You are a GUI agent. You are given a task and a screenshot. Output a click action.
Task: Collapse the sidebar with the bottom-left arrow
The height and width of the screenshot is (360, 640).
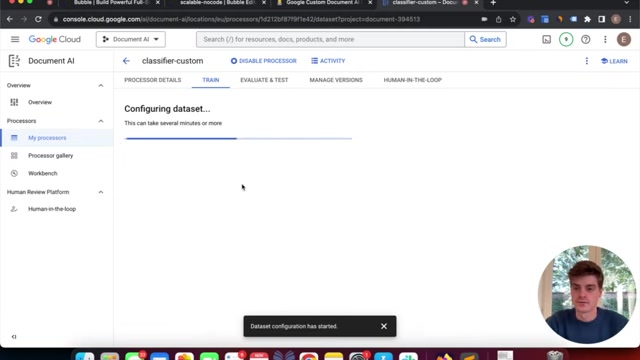14,337
